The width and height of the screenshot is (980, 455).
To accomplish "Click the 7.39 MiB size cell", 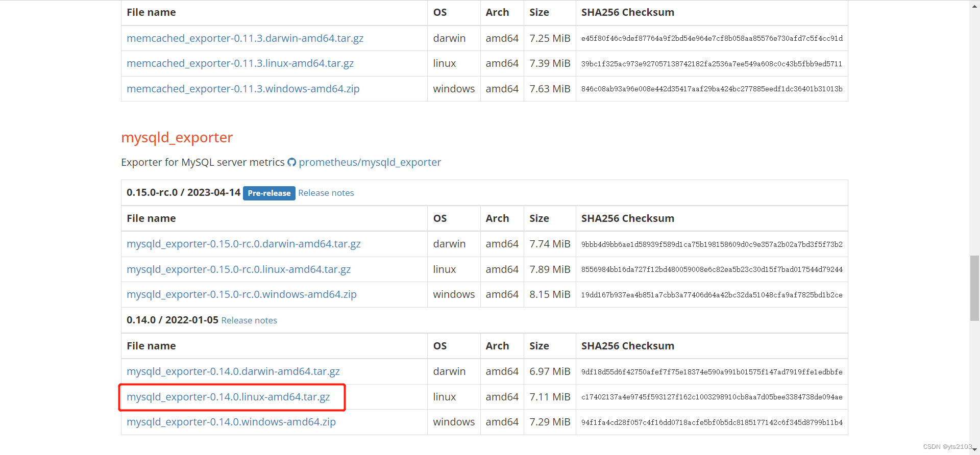I will click(550, 63).
